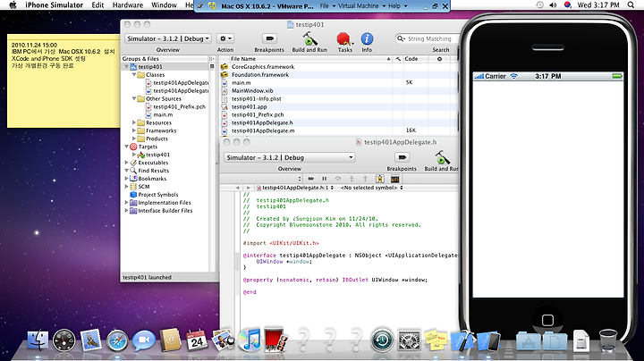Click the red Tasks stop icon
Viewport: 644px width, 361px height.
coord(343,39)
